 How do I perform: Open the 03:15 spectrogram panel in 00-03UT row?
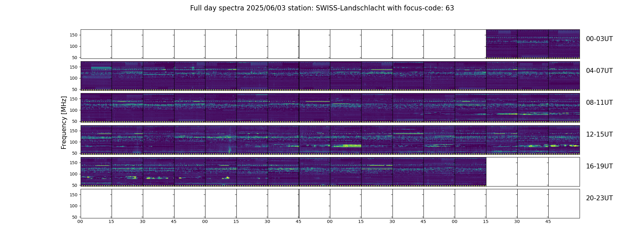point(502,44)
